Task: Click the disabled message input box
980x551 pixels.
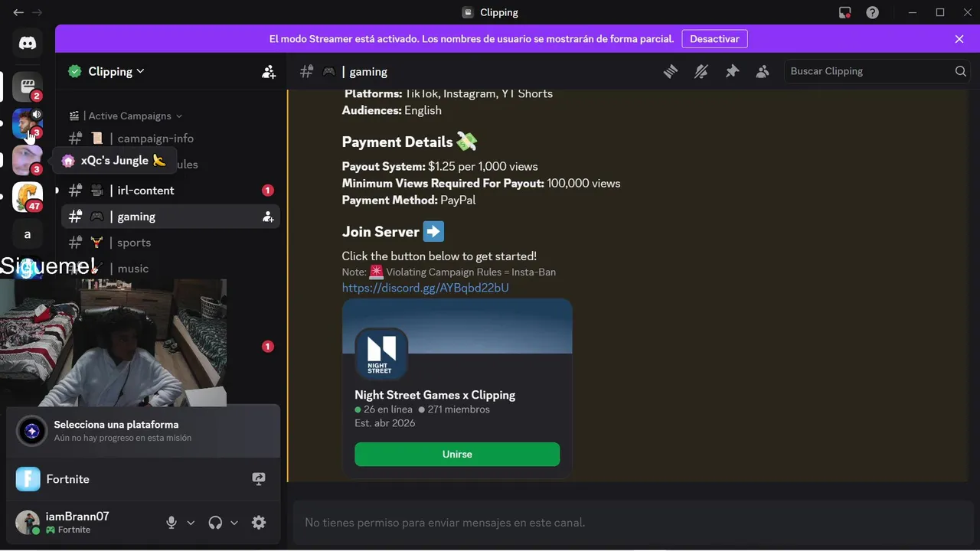Action: coord(632,523)
